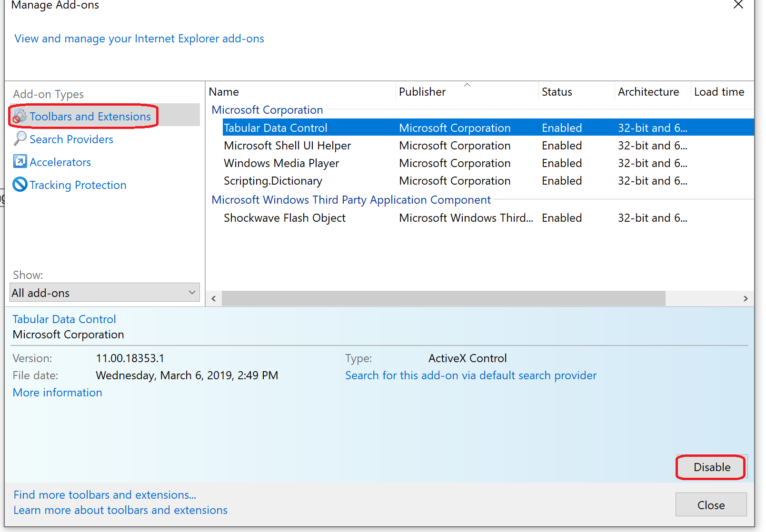This screenshot has height=532, width=766.
Task: Search for this add-on via default provider
Action: coord(471,375)
